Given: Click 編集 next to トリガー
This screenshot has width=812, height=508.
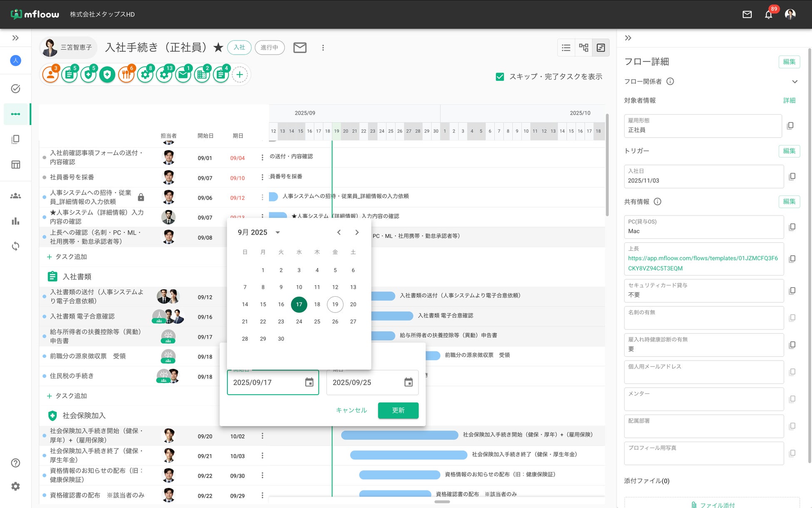Looking at the screenshot, I should coord(789,151).
